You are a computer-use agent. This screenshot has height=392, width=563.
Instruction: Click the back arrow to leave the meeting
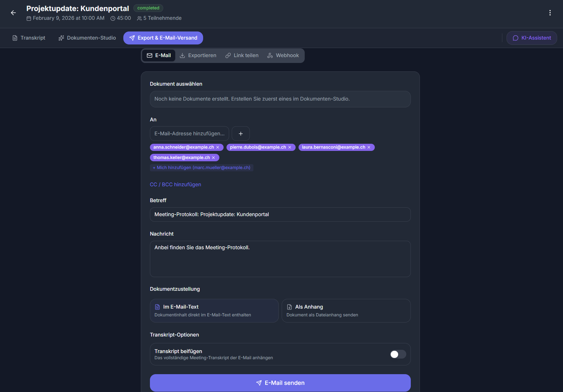coord(13,13)
